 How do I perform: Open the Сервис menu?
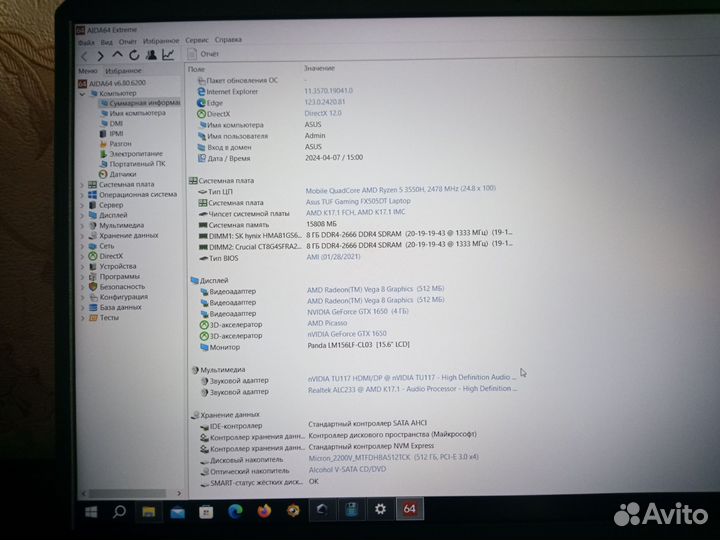click(196, 42)
